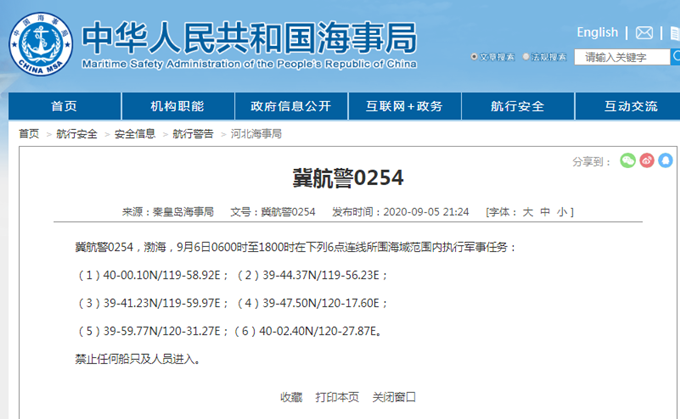This screenshot has width=680, height=419.
Task: Go to the 首页 navigation tab
Action: tap(64, 106)
